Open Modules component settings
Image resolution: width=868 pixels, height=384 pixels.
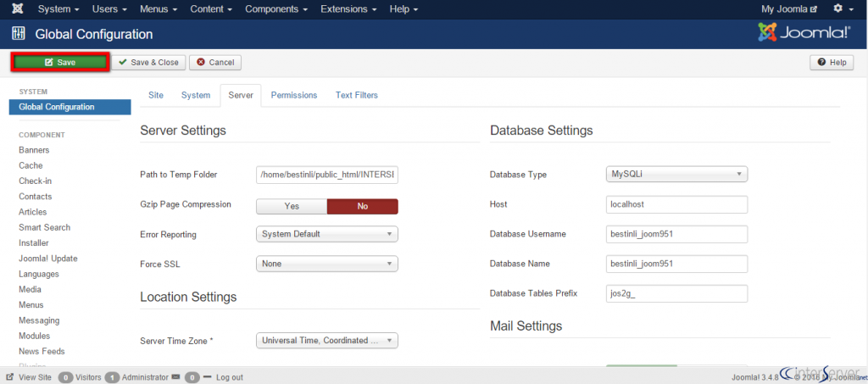(34, 336)
